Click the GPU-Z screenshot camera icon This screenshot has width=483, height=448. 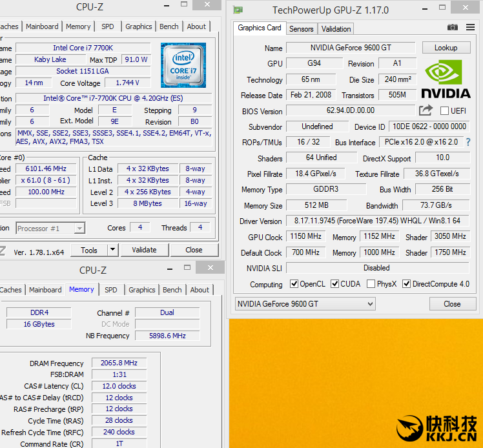(453, 27)
